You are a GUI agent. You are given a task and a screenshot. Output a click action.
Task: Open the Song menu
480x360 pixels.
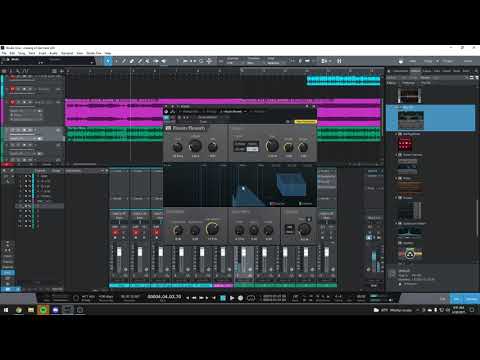pos(21,53)
